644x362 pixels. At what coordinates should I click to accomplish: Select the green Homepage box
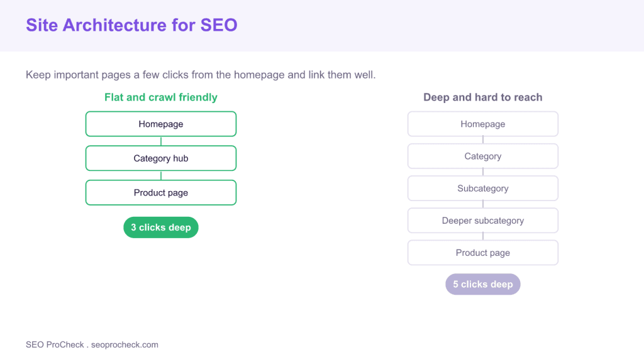[x=161, y=124]
